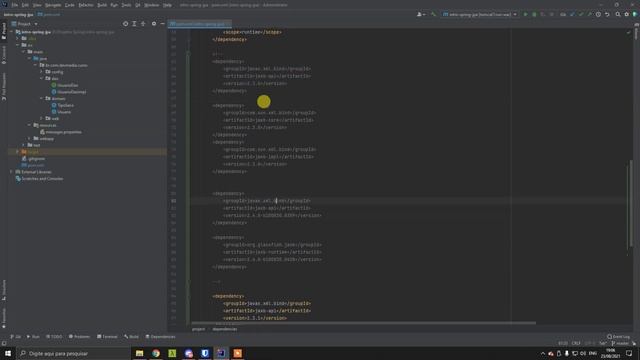
Task: Click the locate file target icon in Project panel
Action: click(125, 24)
